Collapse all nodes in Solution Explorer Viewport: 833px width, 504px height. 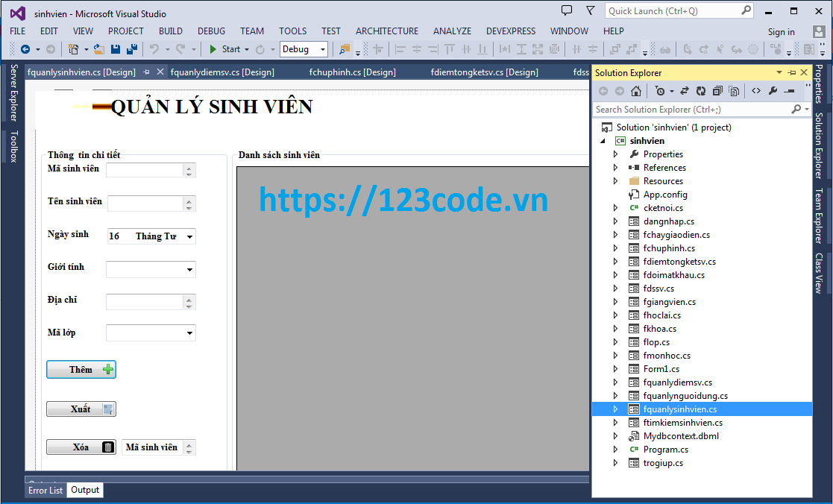point(717,90)
